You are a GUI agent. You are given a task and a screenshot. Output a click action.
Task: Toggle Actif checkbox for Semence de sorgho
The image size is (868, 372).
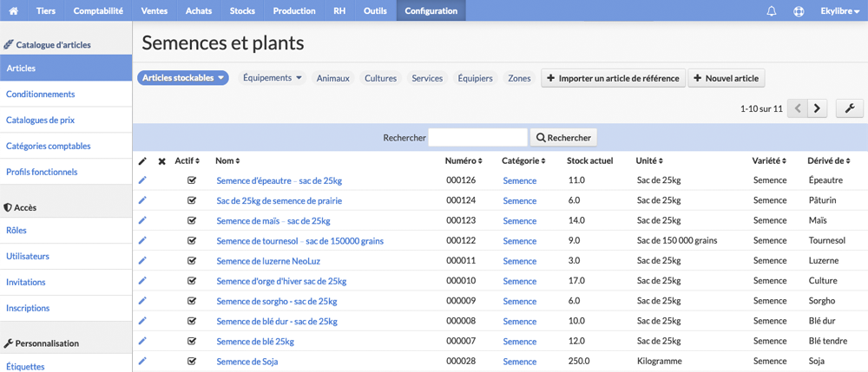(x=192, y=301)
